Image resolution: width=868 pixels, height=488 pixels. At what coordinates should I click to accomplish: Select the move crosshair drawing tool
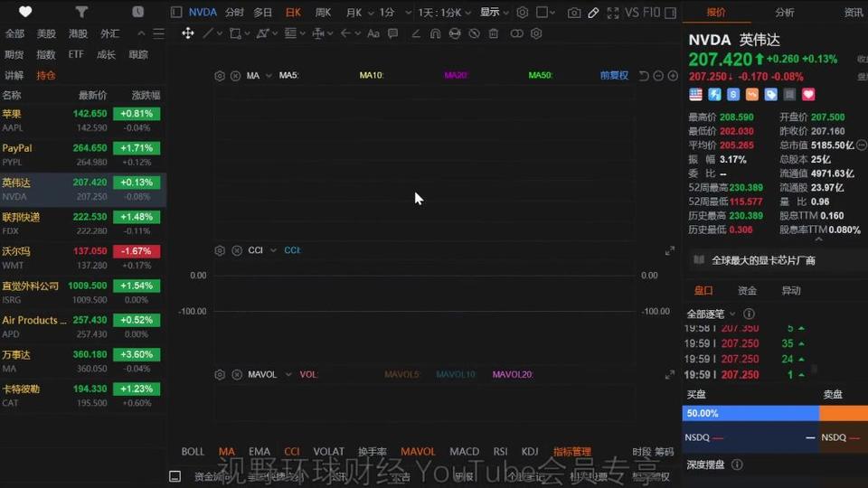click(x=188, y=33)
